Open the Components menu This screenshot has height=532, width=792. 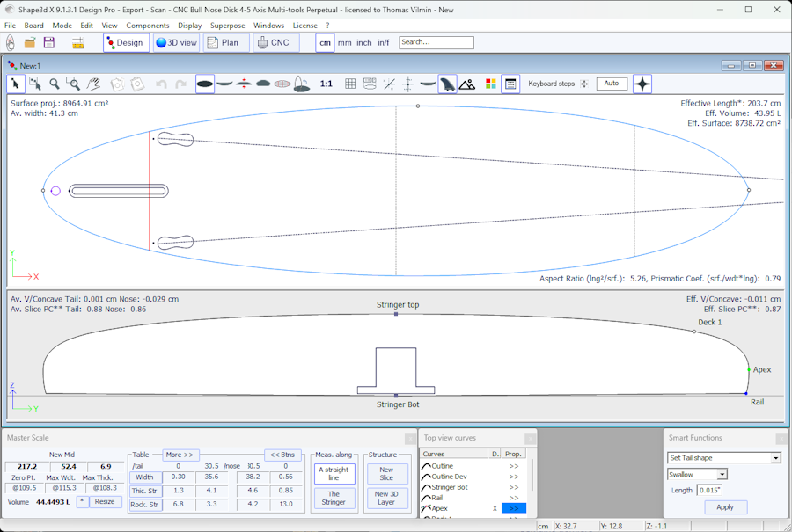[x=147, y=26]
